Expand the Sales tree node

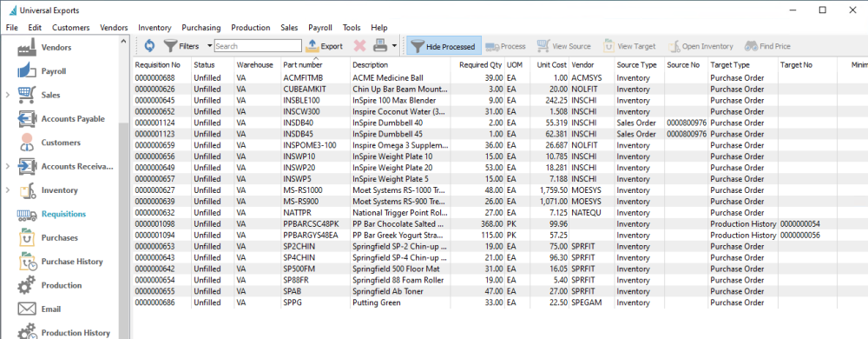[x=8, y=96]
